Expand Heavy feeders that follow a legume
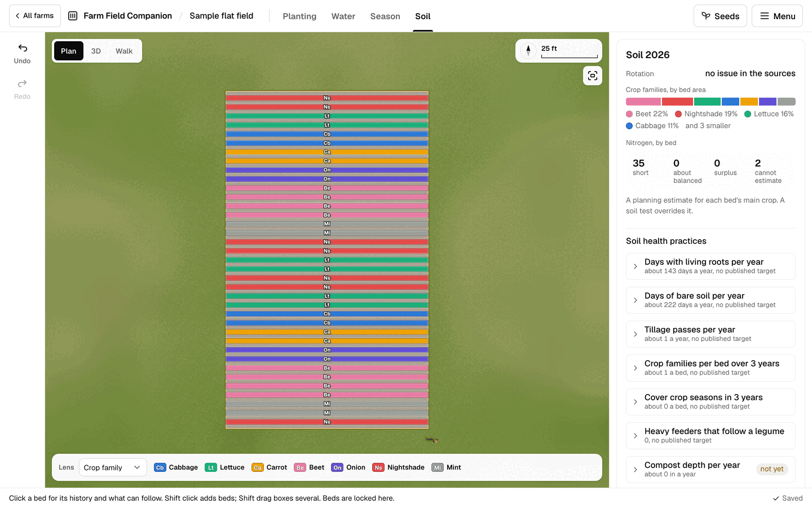 pos(710,436)
